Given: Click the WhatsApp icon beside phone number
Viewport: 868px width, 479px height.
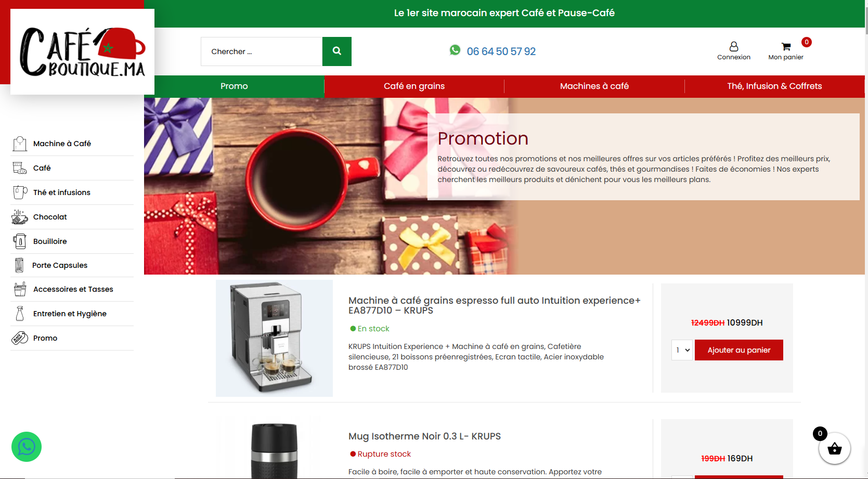Looking at the screenshot, I should tap(455, 50).
